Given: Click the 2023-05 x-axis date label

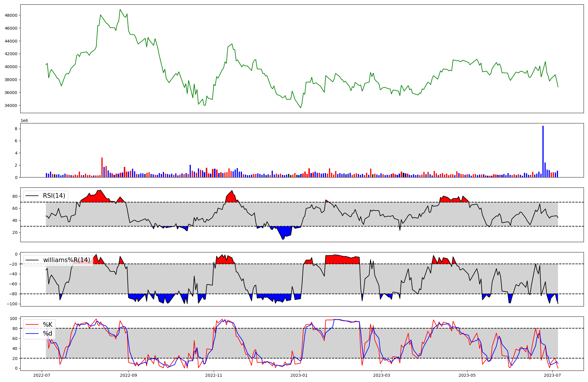Looking at the screenshot, I should [467, 375].
